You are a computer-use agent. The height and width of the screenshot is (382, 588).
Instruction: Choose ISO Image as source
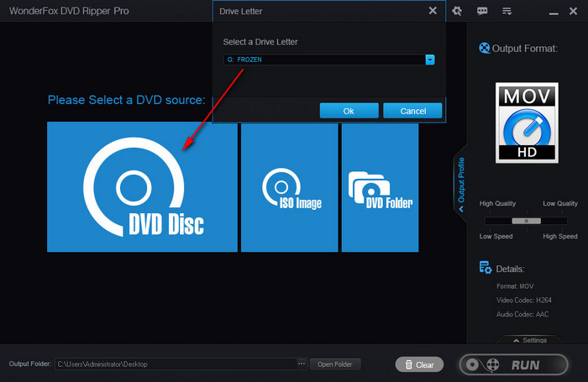[x=290, y=187]
